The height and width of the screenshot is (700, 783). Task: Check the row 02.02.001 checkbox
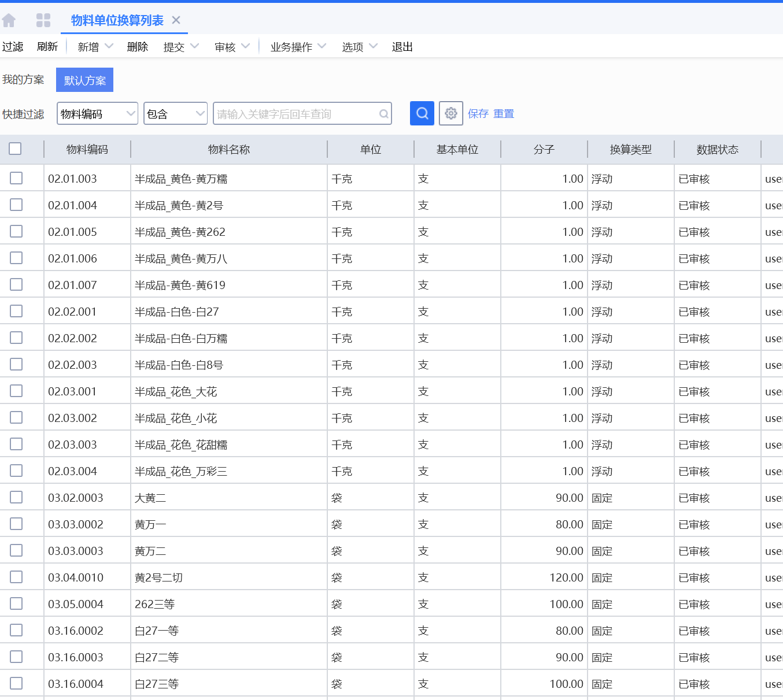[x=16, y=311]
